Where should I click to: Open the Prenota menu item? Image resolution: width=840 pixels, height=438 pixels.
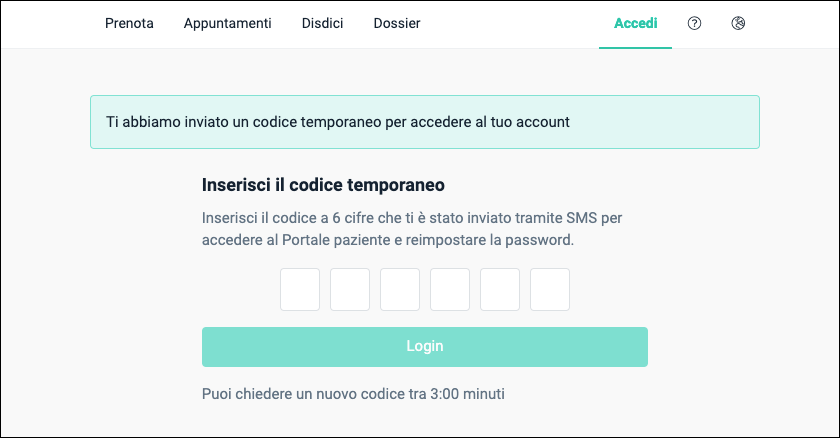click(x=129, y=23)
